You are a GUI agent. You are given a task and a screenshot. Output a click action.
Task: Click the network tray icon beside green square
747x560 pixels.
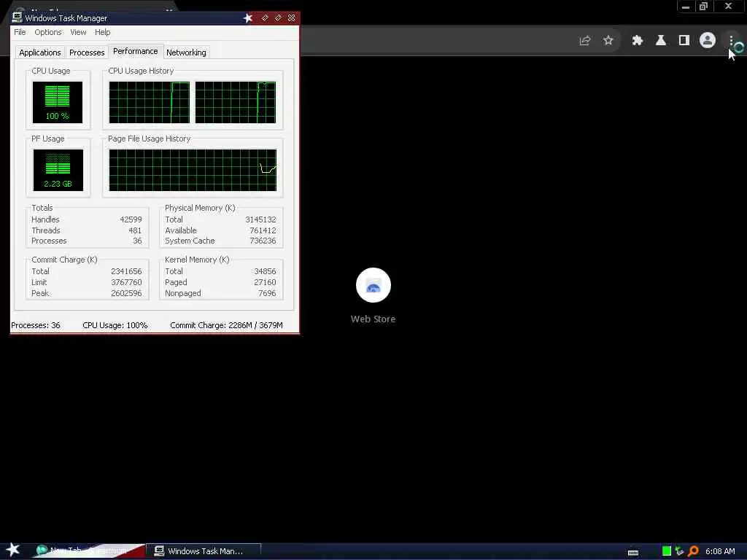[679, 551]
